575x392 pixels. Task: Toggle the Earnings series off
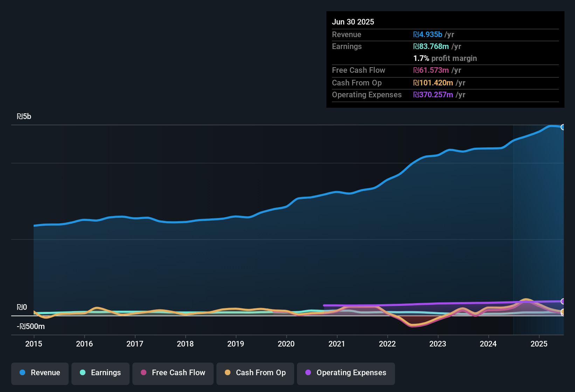pos(100,373)
